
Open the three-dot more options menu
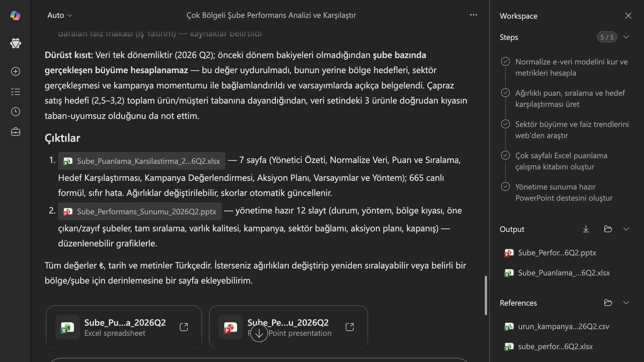tap(473, 15)
